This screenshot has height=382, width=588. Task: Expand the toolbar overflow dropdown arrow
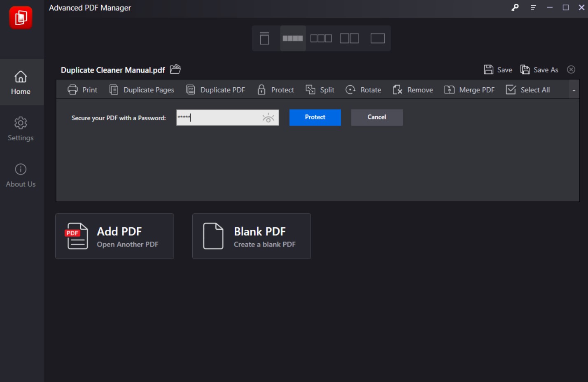tap(574, 90)
